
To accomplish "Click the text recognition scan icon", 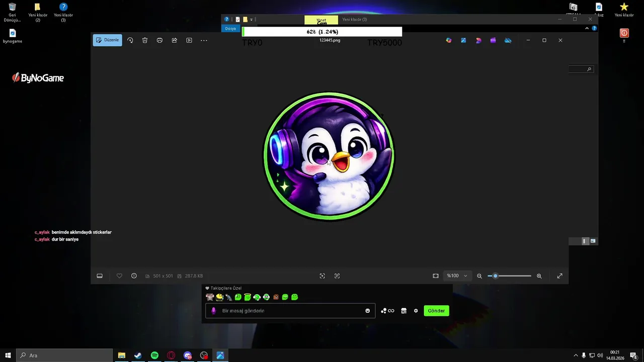I will pos(337,276).
